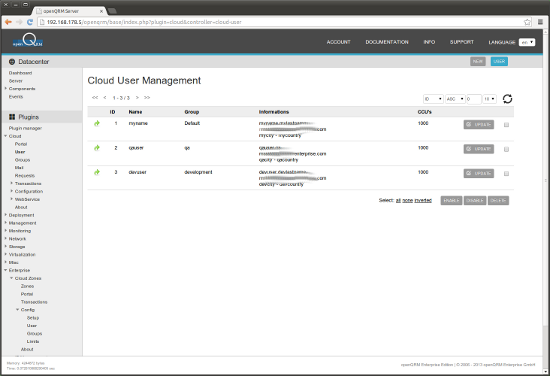
Task: Open Dashboard in sidebar
Action: click(x=20, y=73)
